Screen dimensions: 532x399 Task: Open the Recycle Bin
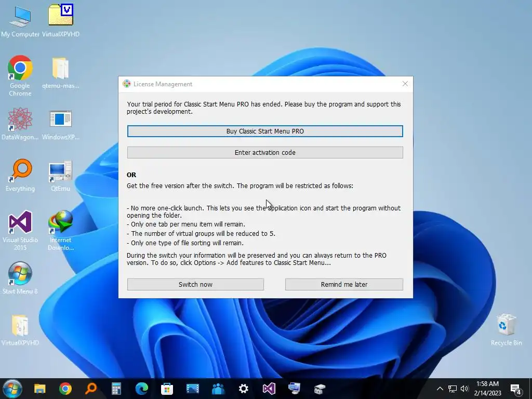(x=506, y=330)
